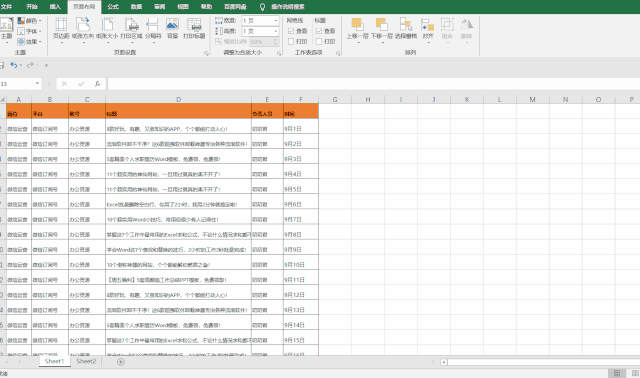
Task: Click the Undo arrow in quick access toolbar
Action: (x=14, y=65)
